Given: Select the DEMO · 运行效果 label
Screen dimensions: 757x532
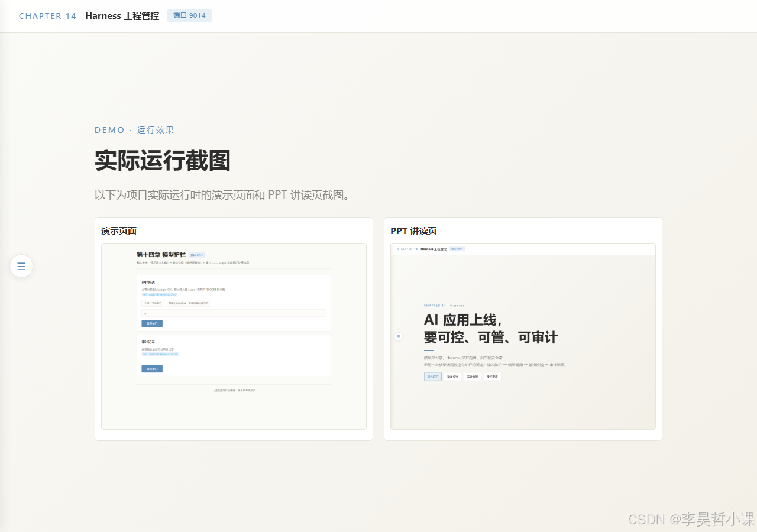Looking at the screenshot, I should [x=134, y=130].
